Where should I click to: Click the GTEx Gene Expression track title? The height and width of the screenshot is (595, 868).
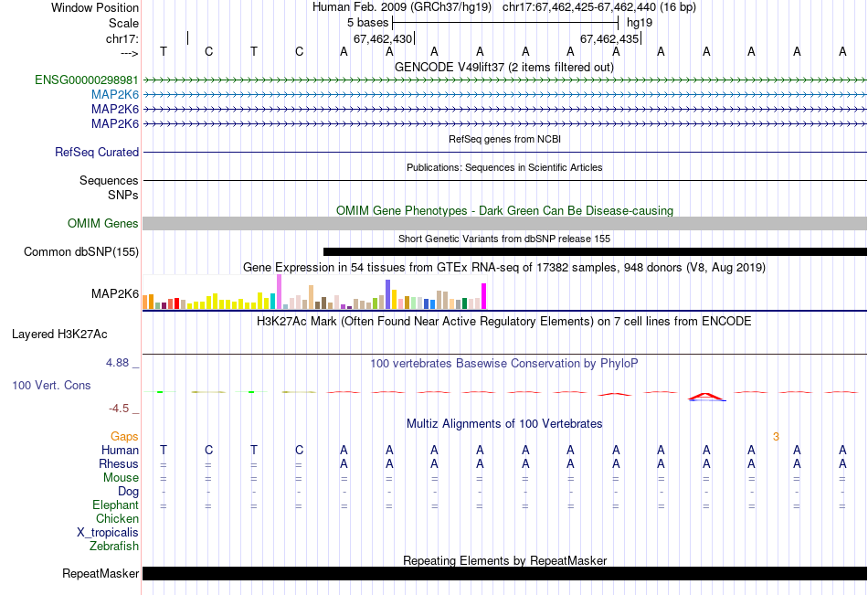pos(504,268)
